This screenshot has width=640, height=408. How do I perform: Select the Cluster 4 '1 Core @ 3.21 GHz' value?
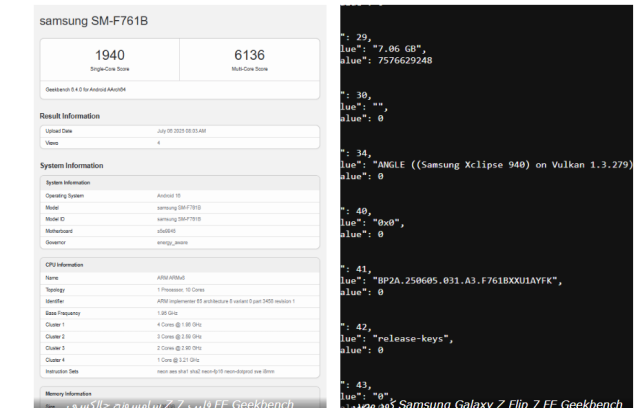[178, 360]
